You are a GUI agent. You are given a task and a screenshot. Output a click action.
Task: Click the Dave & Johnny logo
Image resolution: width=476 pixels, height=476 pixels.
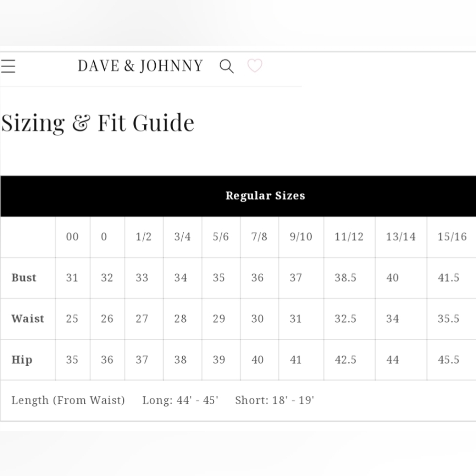140,66
